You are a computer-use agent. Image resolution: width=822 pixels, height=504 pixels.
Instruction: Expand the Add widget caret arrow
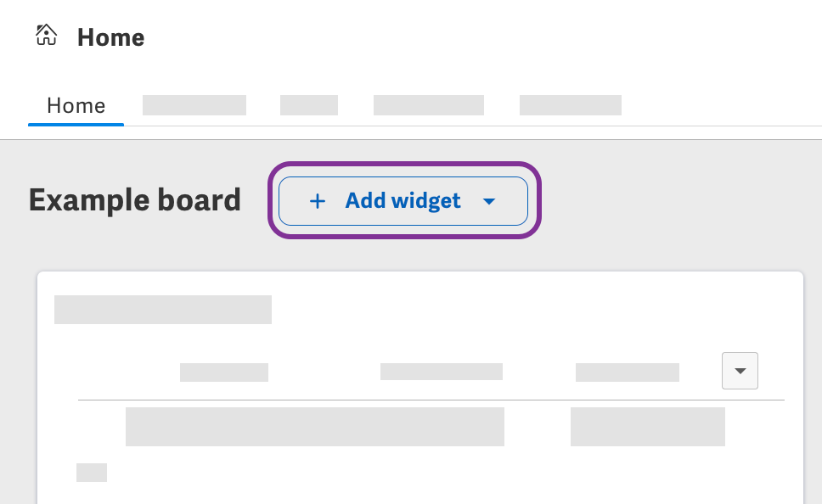pyautogui.click(x=488, y=201)
